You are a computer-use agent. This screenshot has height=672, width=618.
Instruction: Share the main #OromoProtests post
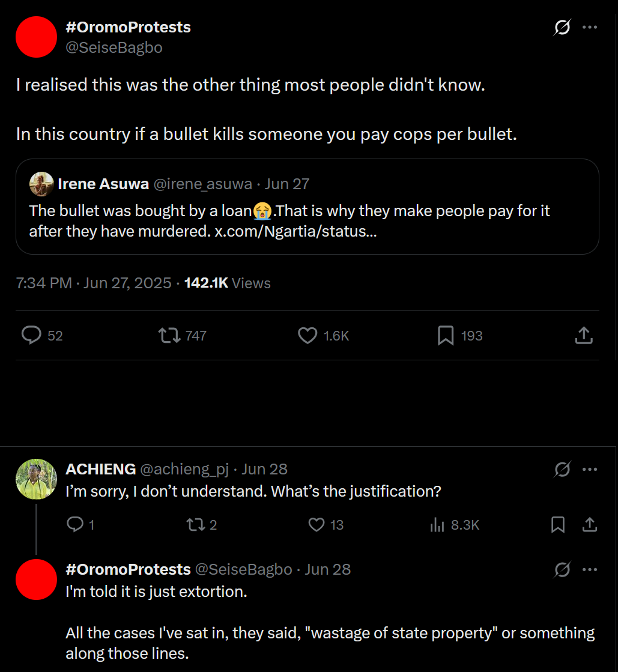584,335
